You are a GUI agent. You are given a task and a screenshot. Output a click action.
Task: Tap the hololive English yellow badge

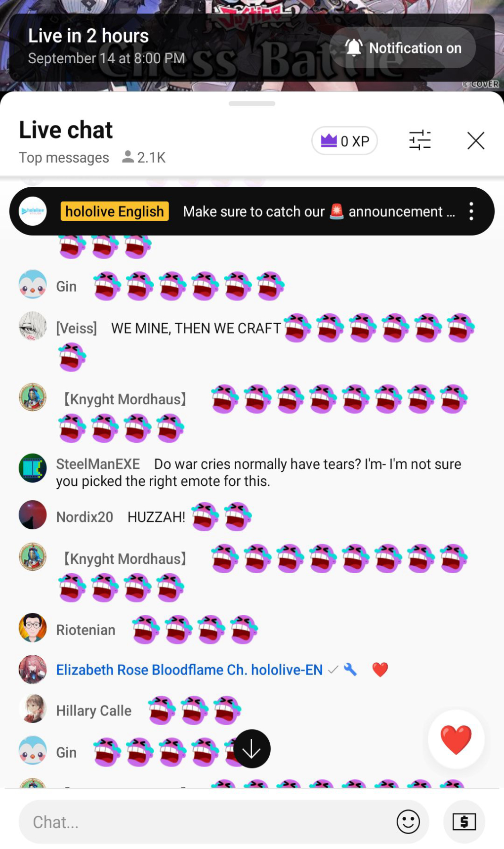coord(115,212)
